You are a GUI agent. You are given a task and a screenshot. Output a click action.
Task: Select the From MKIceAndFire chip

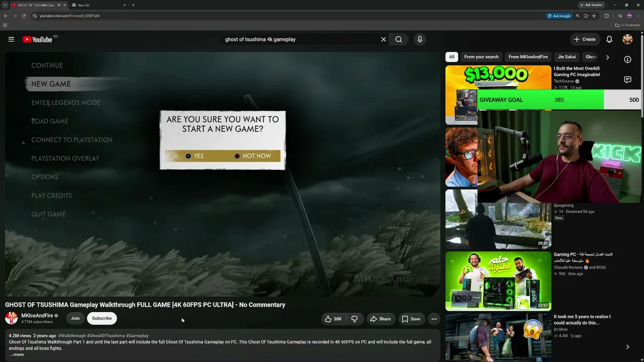coord(528,57)
